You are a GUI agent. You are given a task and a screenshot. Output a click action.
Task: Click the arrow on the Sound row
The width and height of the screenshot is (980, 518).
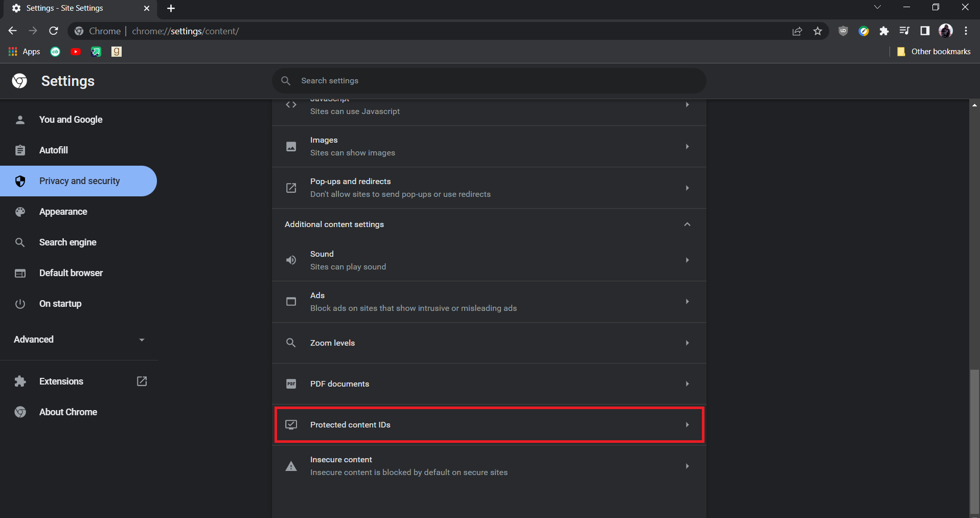[687, 260]
